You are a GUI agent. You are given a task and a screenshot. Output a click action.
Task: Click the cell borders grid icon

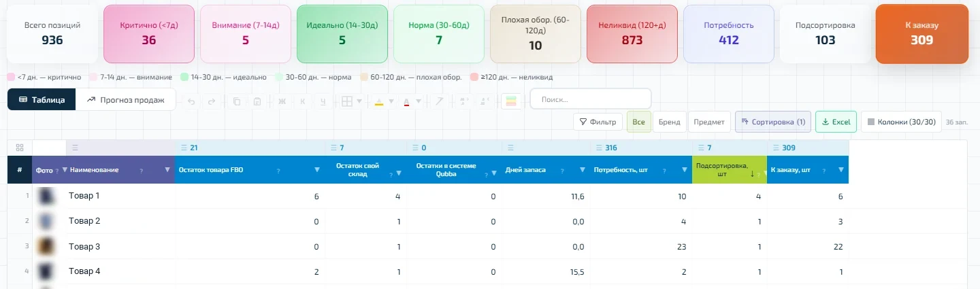[347, 101]
